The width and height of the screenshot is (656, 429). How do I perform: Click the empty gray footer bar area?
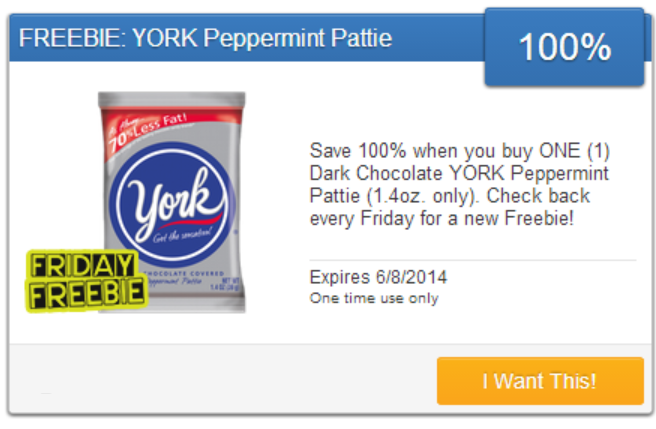click(x=220, y=381)
